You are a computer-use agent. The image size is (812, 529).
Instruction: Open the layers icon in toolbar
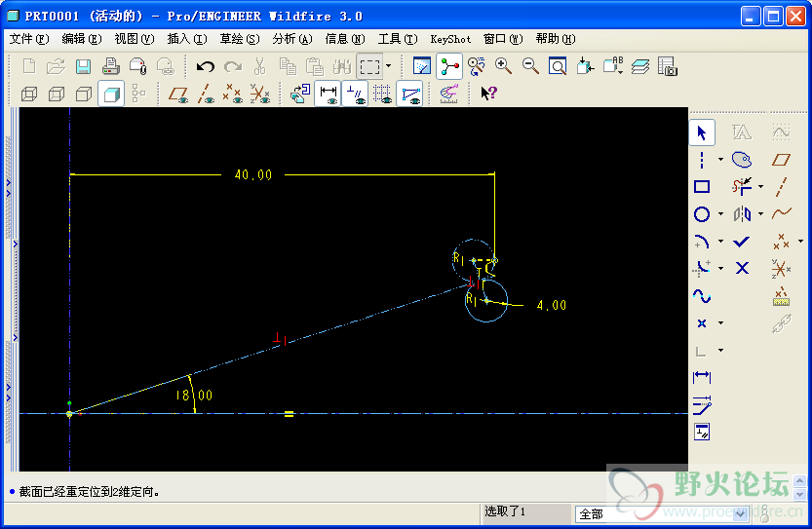pos(640,67)
